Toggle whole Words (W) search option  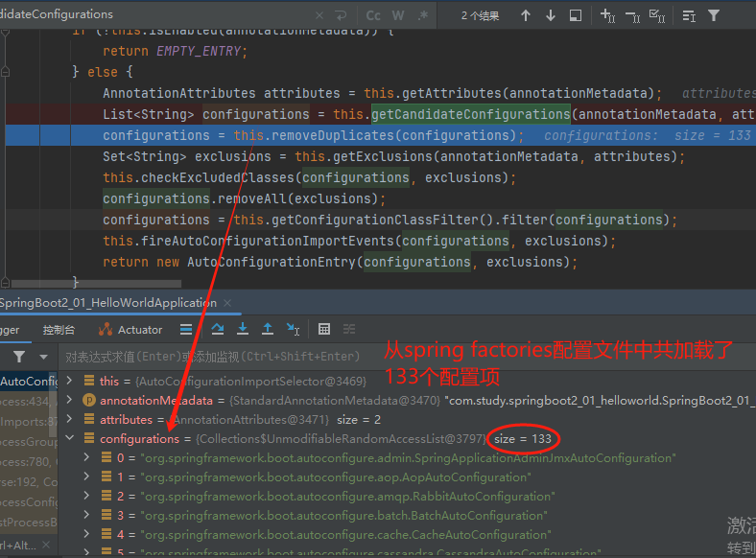pos(398,15)
